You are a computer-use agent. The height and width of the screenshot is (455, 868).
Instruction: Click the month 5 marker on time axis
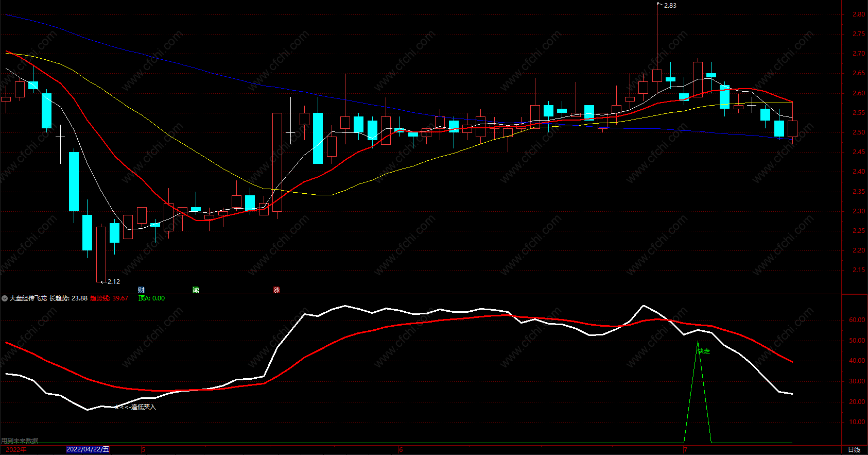click(x=144, y=449)
